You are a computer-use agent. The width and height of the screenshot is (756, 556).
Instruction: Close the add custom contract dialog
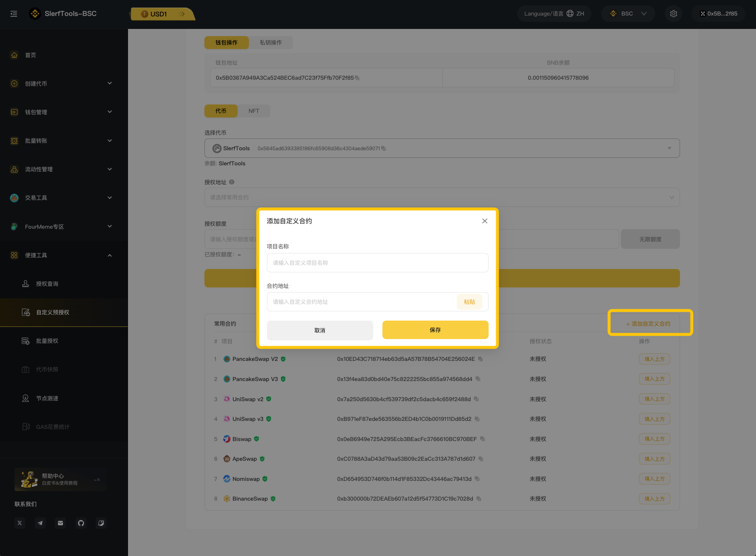[x=484, y=221]
